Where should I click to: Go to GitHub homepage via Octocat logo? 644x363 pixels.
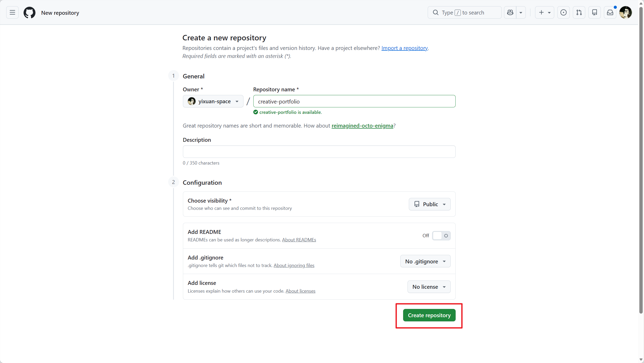pos(29,12)
